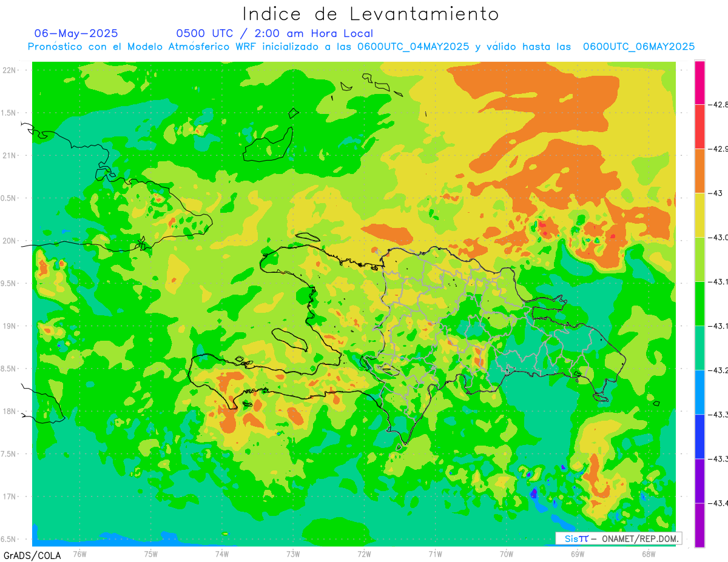The width and height of the screenshot is (728, 562).
Task: Select the '73W' longitude label
Action: point(293,554)
